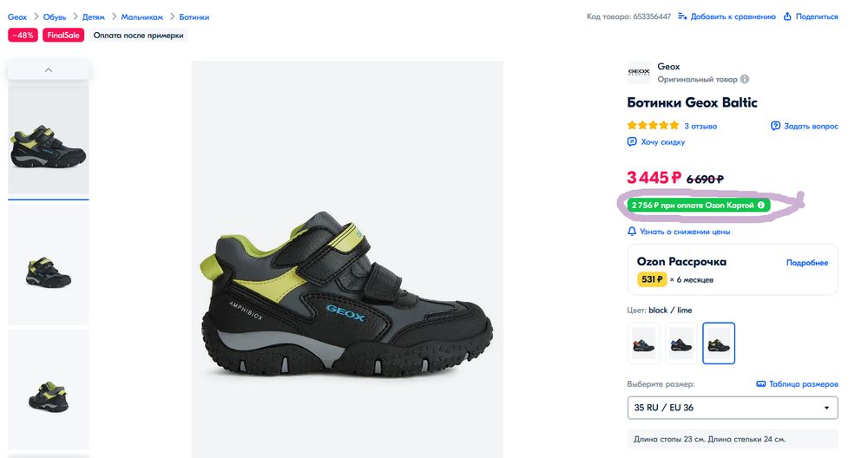Viewport: 868px width, 458px height.
Task: Click the info icon beside 'Оригинальный товар'
Action: [745, 79]
